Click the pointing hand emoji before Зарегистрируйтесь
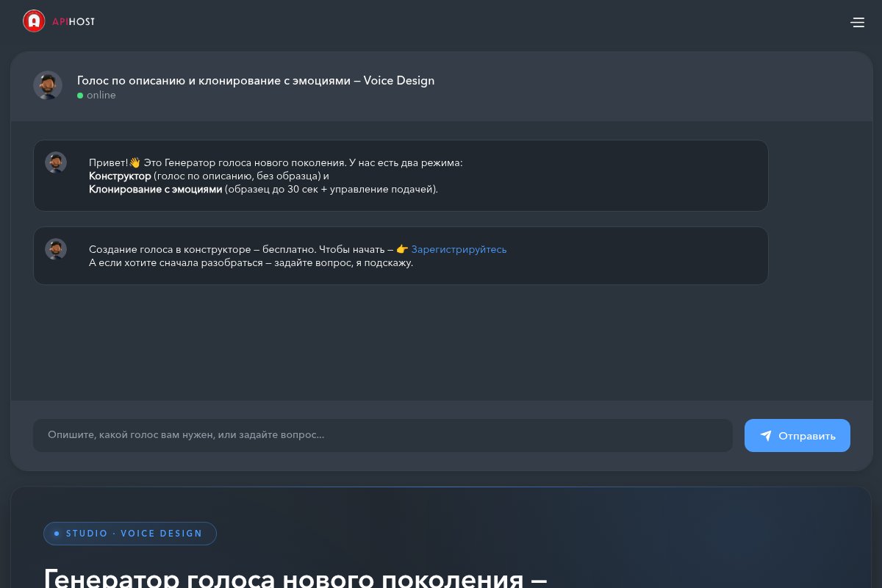Viewport: 882px width, 588px height. tap(402, 249)
